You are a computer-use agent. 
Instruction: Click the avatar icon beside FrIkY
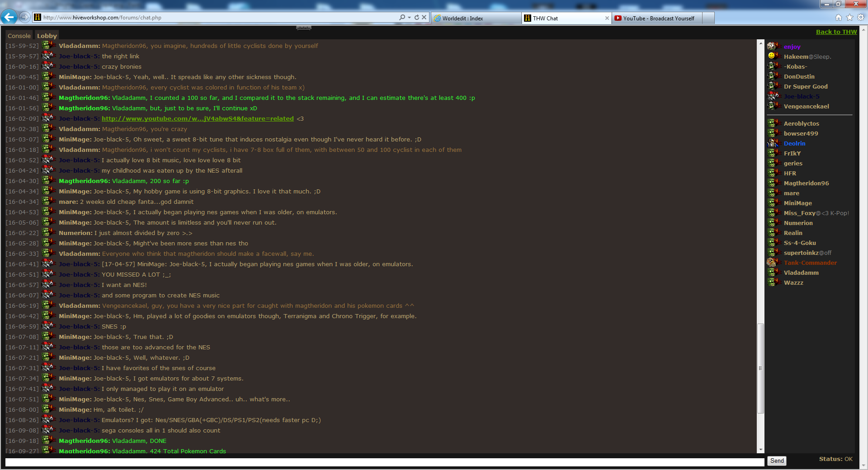(774, 153)
